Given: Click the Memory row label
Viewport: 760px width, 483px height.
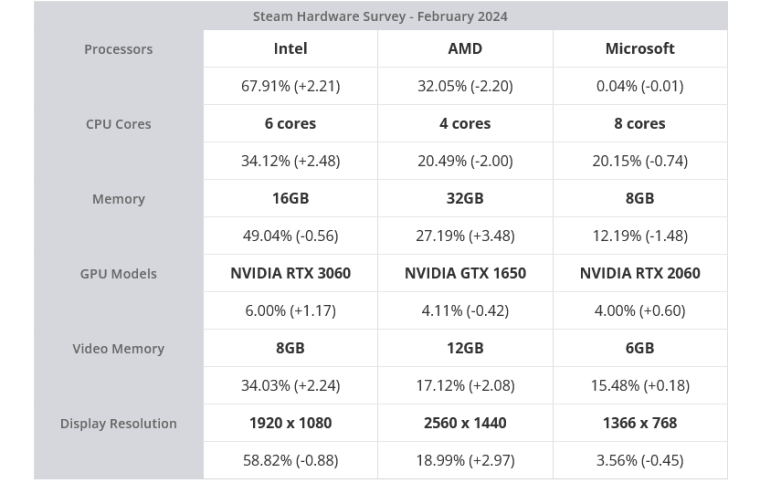Looking at the screenshot, I should (118, 199).
